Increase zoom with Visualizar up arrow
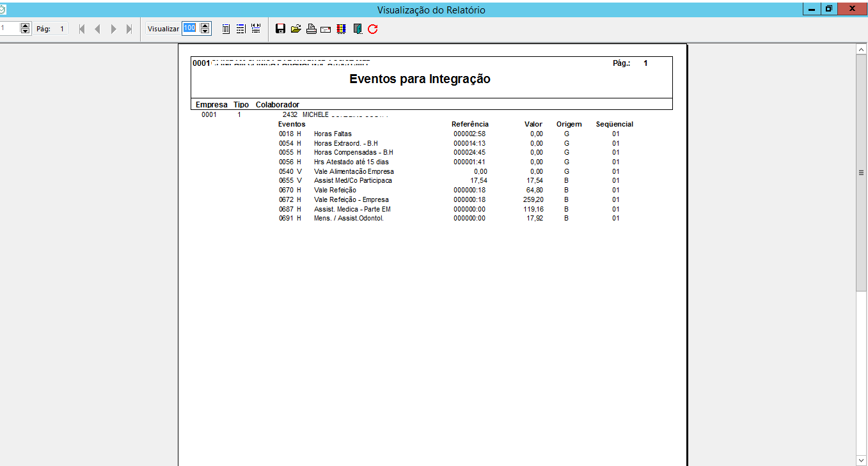This screenshot has height=466, width=868. (205, 26)
